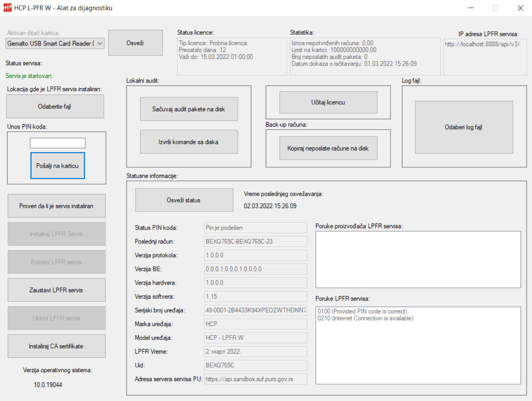Click inside the PIN code entry field
This screenshot has height=401, width=532.
(57, 143)
